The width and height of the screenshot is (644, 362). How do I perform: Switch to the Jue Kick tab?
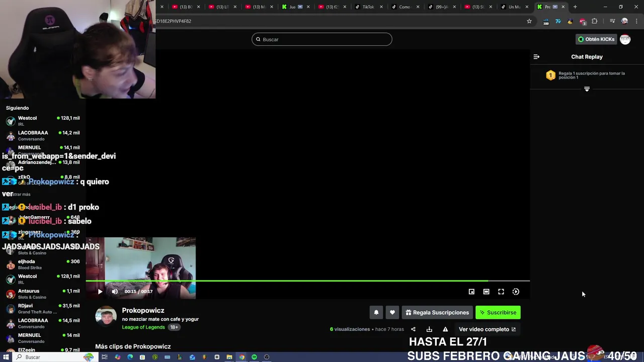[x=295, y=7]
